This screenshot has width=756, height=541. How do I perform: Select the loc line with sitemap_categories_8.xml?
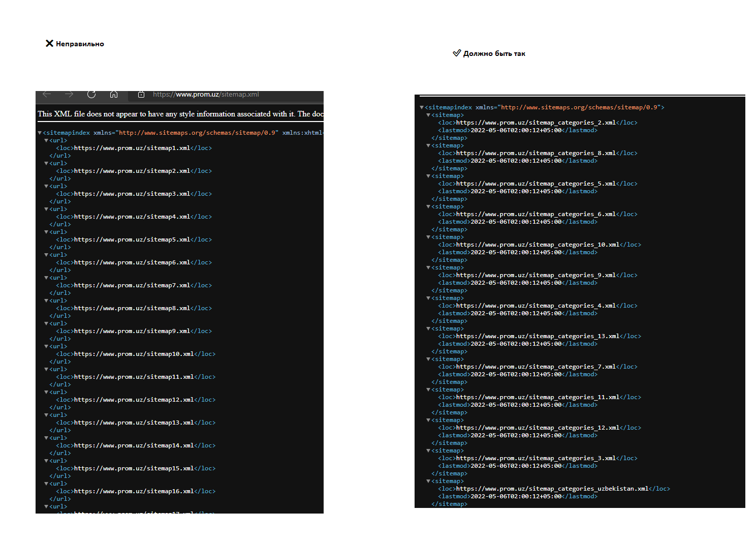pyautogui.click(x=538, y=153)
